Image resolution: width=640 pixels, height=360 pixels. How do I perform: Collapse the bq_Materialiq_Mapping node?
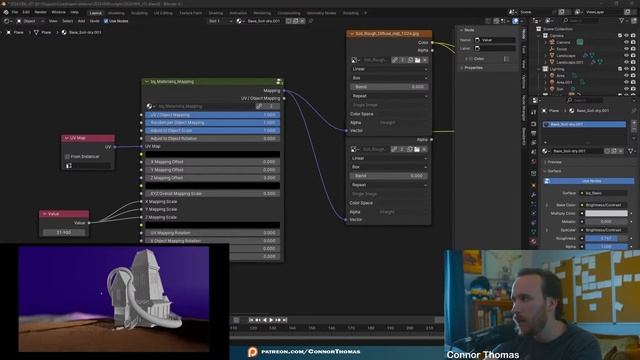147,82
